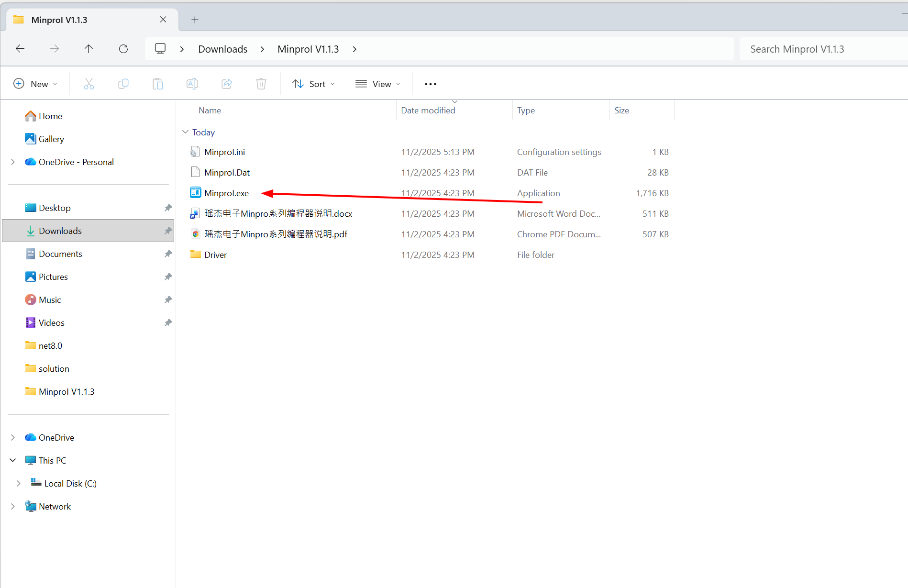Select Network in the sidebar
This screenshot has height=588, width=908.
click(x=55, y=507)
